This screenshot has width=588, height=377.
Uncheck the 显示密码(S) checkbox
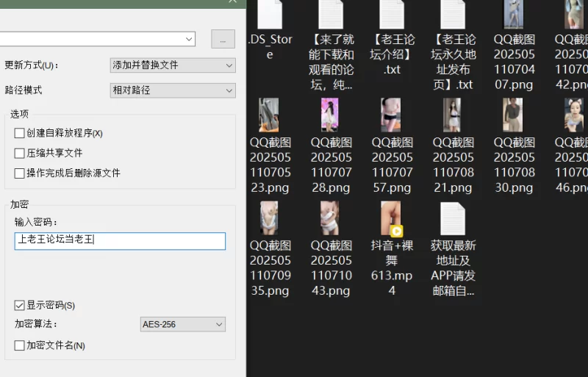click(x=19, y=306)
